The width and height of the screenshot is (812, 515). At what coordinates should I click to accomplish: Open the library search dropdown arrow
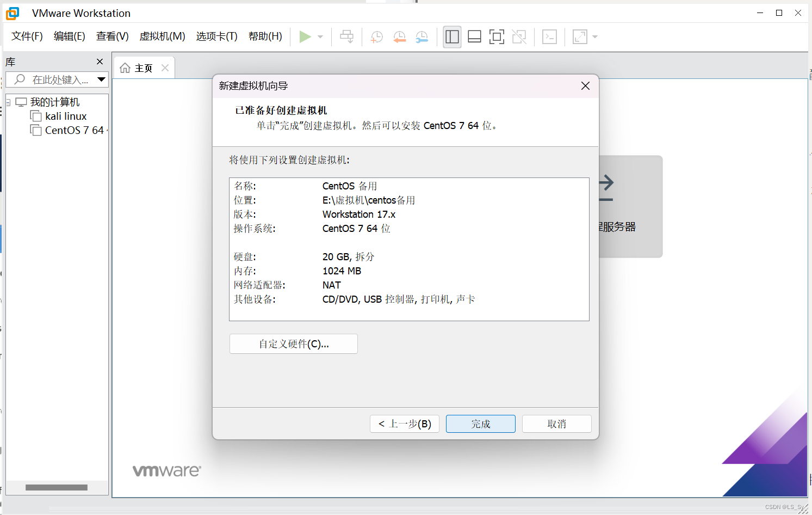pos(101,79)
